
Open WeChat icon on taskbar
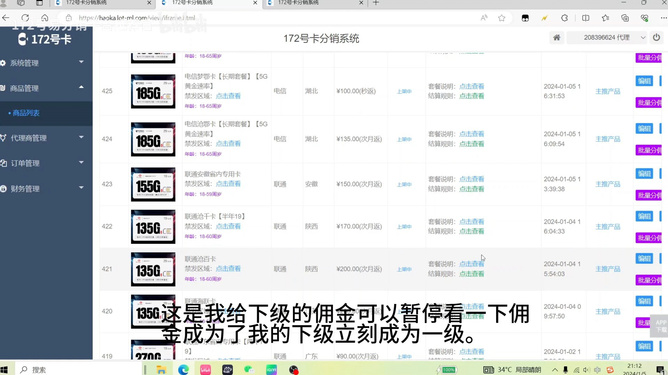coord(249,369)
